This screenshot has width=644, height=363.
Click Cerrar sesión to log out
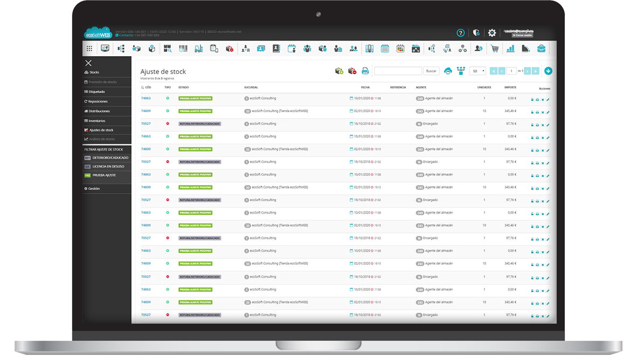pyautogui.click(x=522, y=36)
